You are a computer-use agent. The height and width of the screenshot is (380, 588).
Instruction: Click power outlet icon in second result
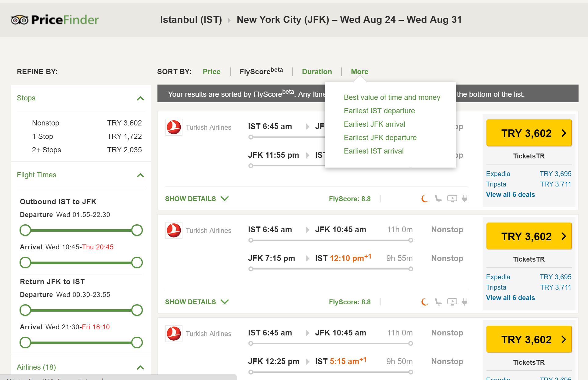pos(464,302)
